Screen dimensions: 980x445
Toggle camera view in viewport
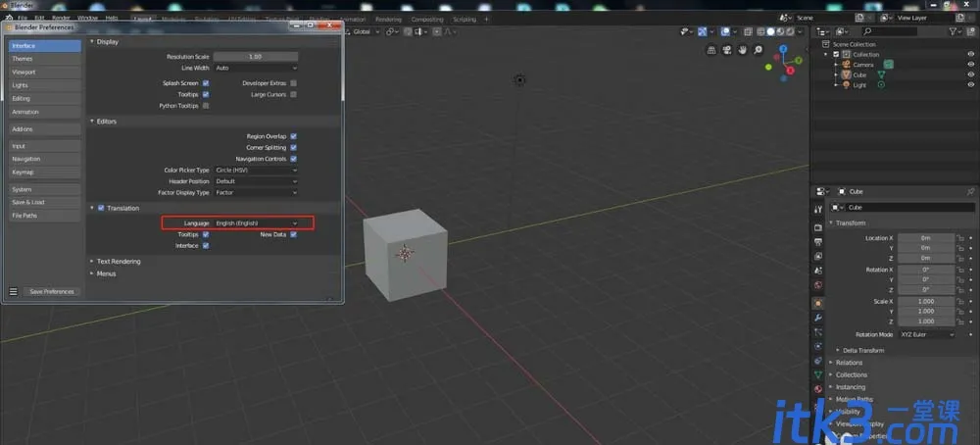727,50
